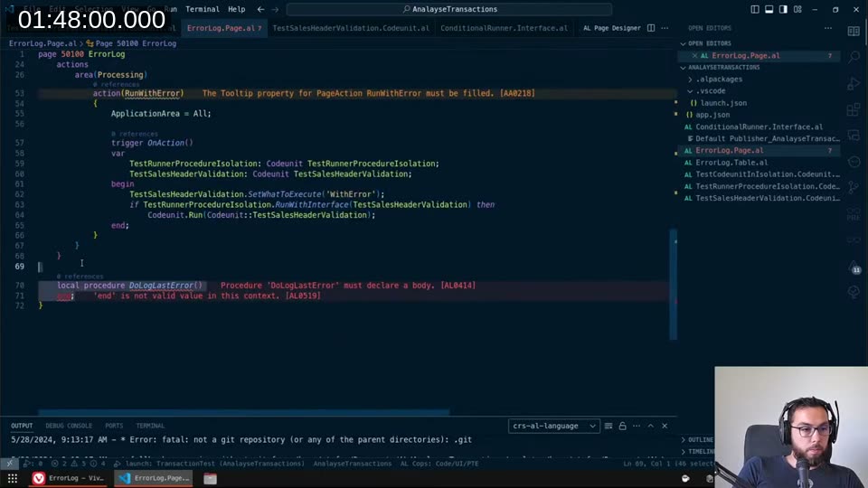Click the AL Page Designer button
Screen dimensions: 868x488
coord(612,28)
